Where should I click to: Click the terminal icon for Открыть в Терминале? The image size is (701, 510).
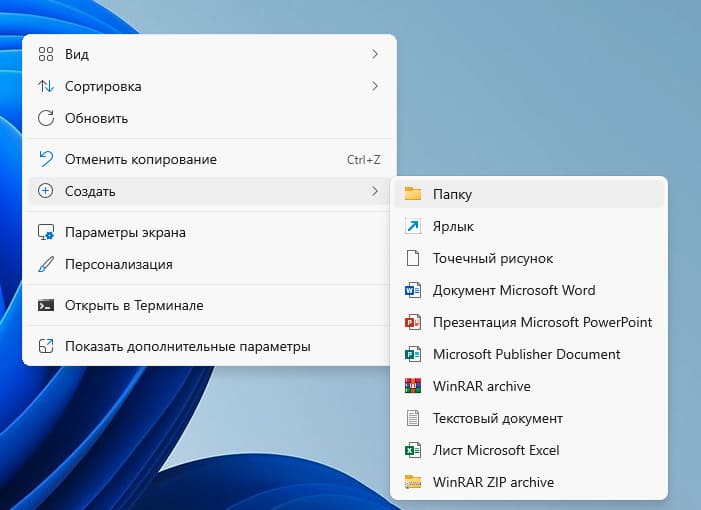[x=46, y=305]
